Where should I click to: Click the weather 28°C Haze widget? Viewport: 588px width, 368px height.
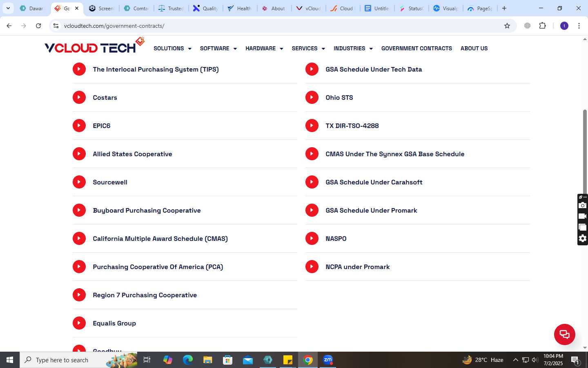(x=483, y=360)
